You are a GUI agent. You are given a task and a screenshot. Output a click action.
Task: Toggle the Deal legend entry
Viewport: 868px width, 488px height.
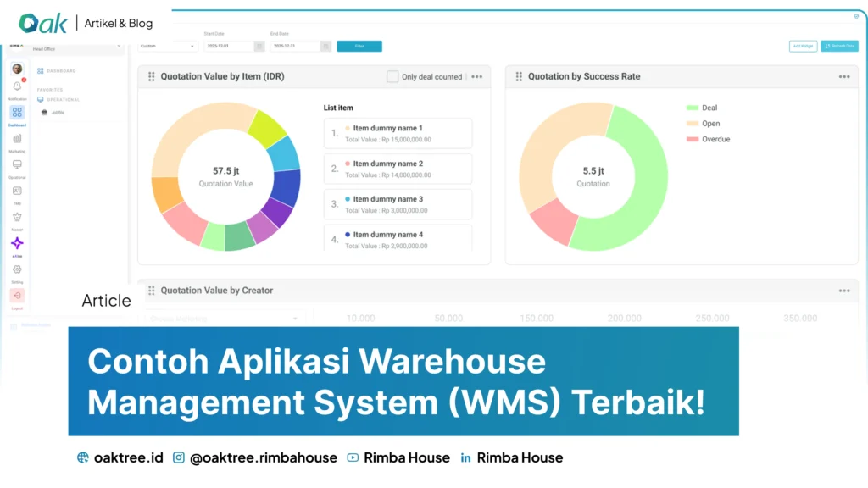point(702,108)
